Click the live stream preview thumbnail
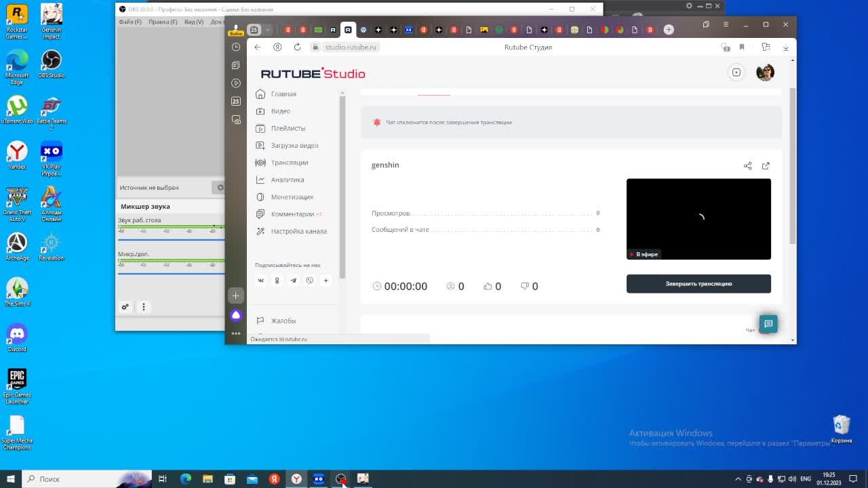Screen dimensions: 868x488 pyautogui.click(x=698, y=219)
